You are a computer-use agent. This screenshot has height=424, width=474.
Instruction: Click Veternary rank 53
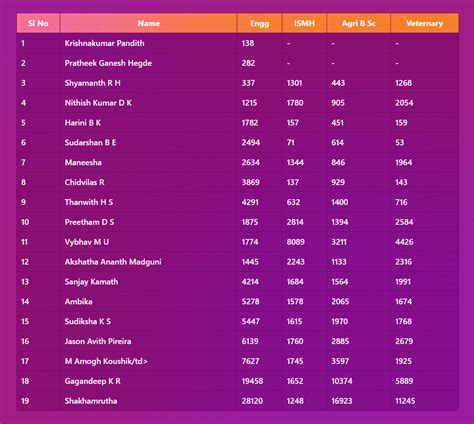click(400, 143)
